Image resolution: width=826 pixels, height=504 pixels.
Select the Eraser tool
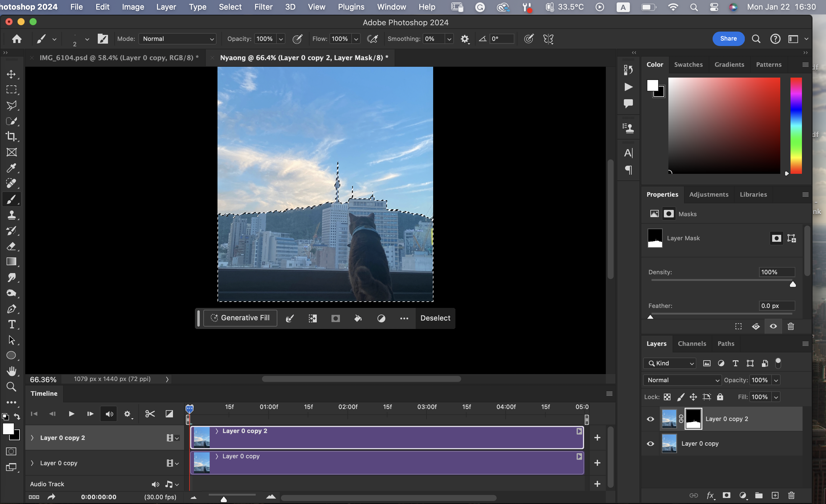11,247
